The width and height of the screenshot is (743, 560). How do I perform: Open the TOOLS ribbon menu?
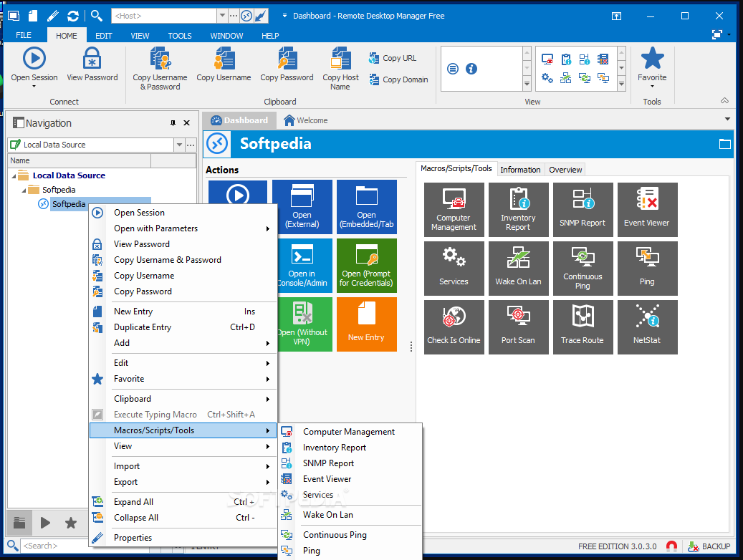pyautogui.click(x=179, y=35)
